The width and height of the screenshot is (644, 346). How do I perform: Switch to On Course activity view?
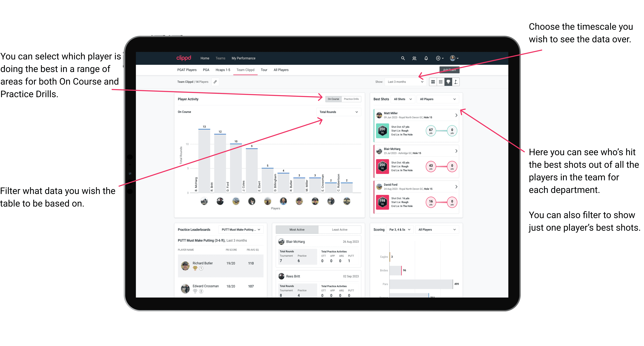333,99
